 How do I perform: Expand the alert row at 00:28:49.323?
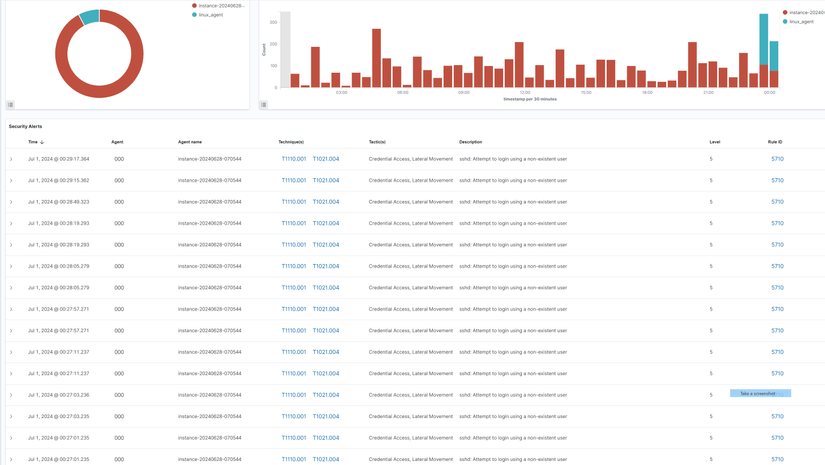click(x=11, y=202)
